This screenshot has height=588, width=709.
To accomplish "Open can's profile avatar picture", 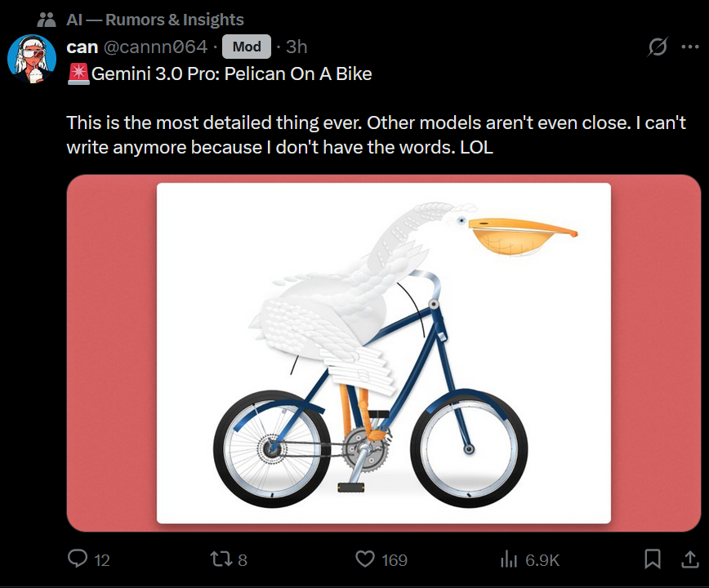I will pos(31,60).
